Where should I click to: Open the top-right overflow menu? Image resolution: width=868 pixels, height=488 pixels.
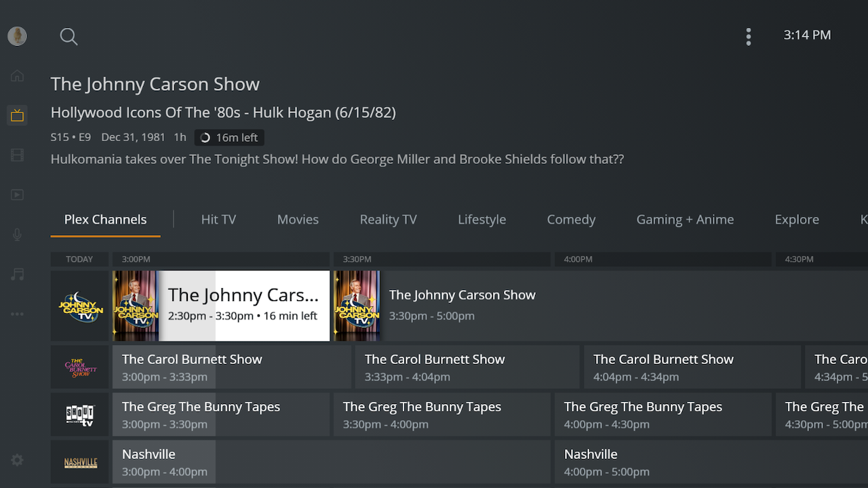click(749, 37)
